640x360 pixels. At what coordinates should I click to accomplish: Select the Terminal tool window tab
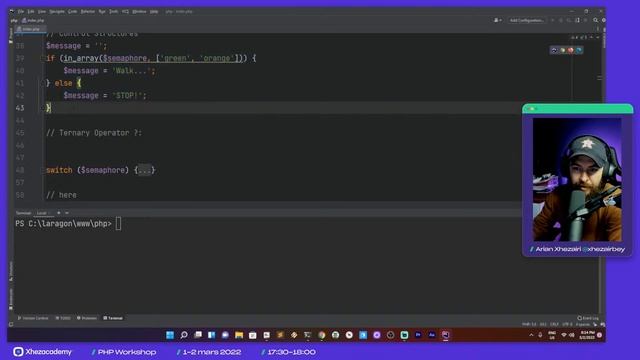pos(113,318)
